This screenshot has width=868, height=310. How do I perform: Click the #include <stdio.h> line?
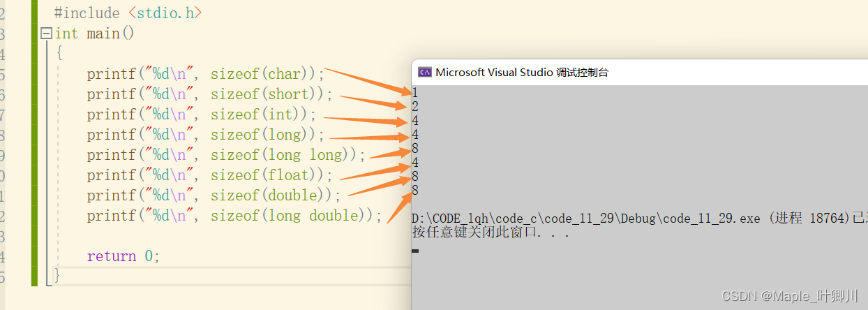[128, 13]
